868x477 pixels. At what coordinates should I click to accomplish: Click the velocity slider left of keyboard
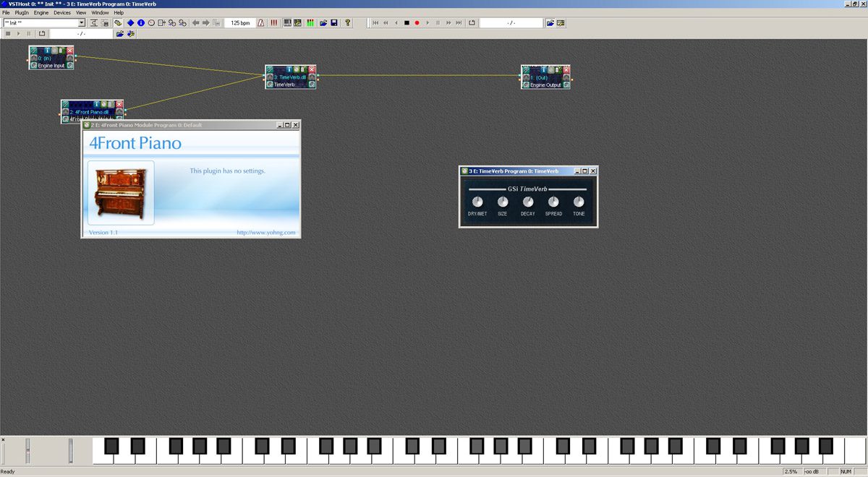[28, 451]
